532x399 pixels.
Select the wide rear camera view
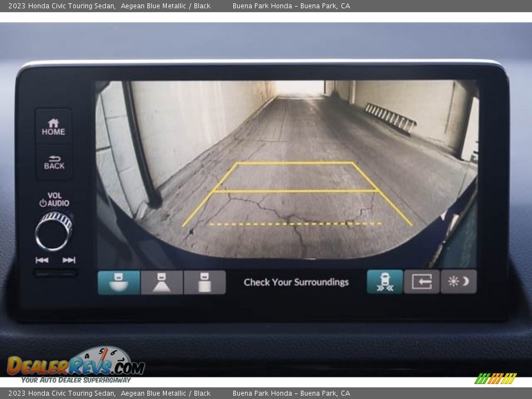point(119,282)
